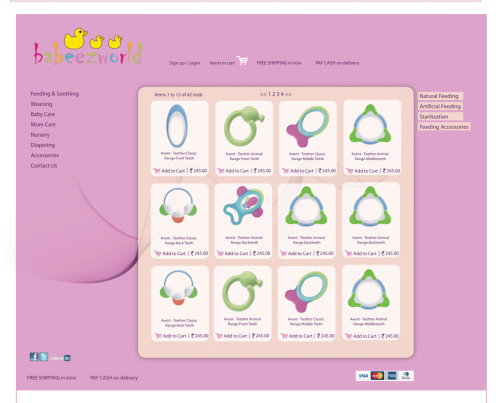Image resolution: width=500 pixels, height=403 pixels.
Task: Click Add to Cart on top-row Animal Range Middleteeth
Action: point(366,171)
